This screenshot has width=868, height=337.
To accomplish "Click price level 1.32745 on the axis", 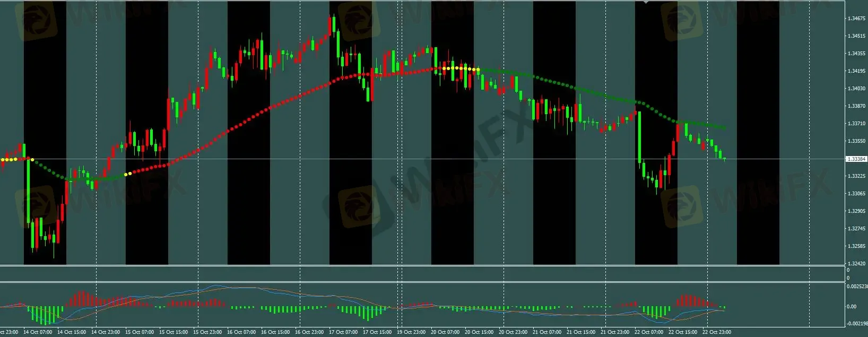I will tap(856, 229).
